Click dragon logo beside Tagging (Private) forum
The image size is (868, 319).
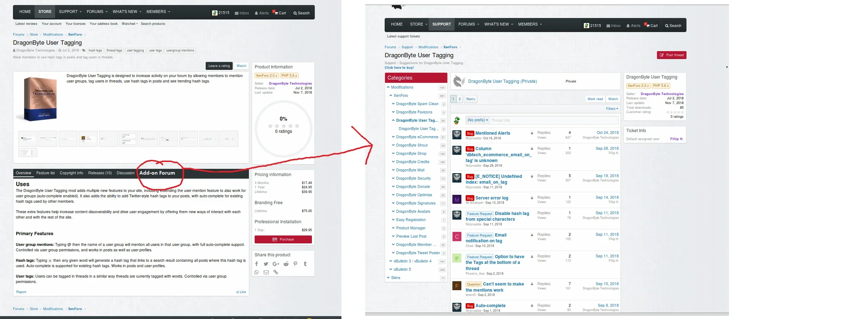pos(458,81)
